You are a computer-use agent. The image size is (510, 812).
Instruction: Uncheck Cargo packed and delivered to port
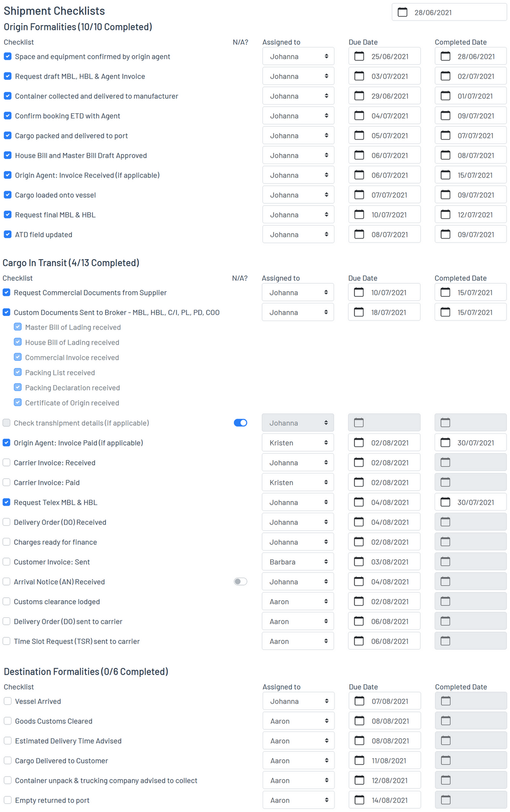8,136
